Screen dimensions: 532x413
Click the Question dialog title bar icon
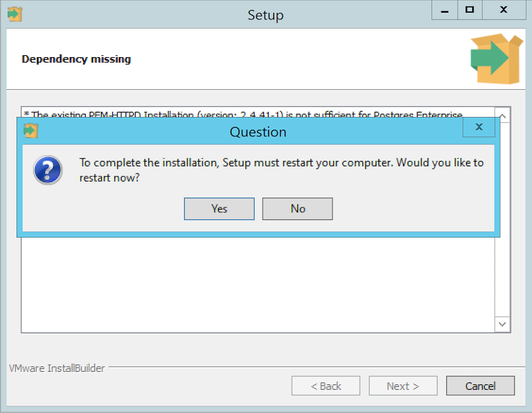point(31,130)
